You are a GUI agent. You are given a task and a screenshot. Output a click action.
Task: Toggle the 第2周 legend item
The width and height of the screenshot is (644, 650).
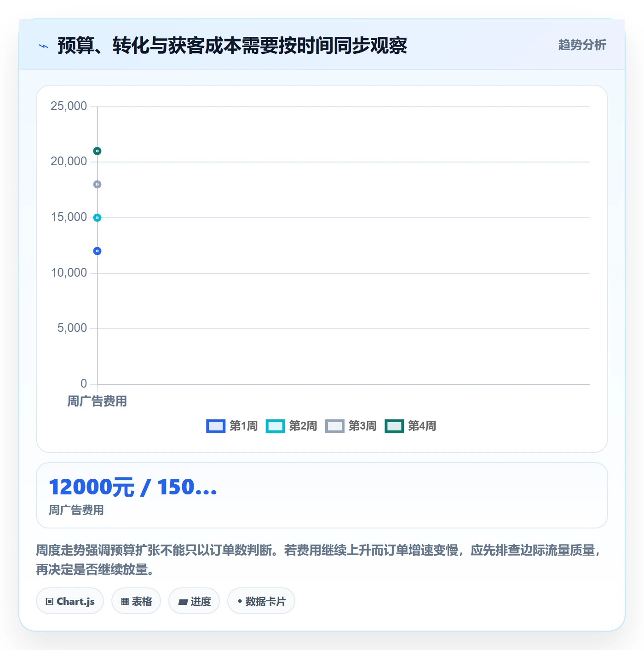point(291,426)
